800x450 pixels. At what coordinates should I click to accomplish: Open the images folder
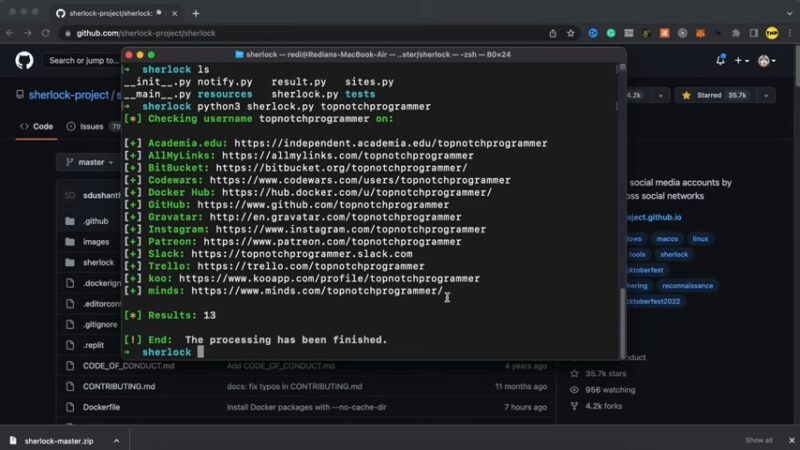96,242
